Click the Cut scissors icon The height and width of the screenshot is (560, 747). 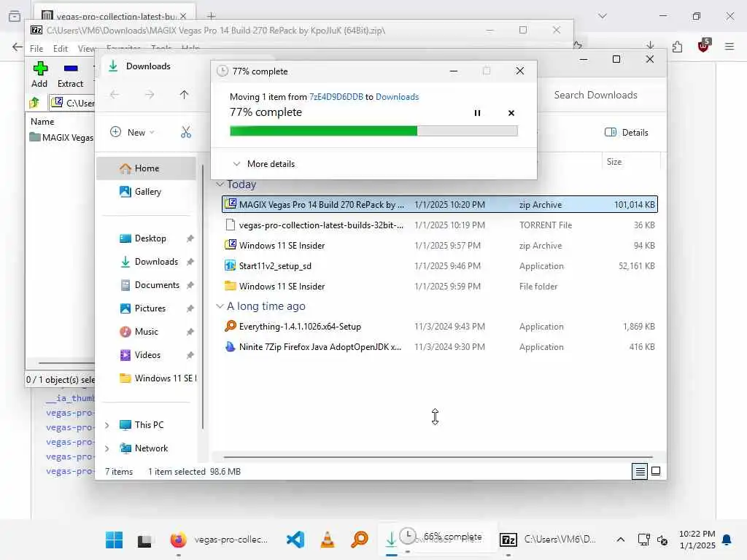186,133
